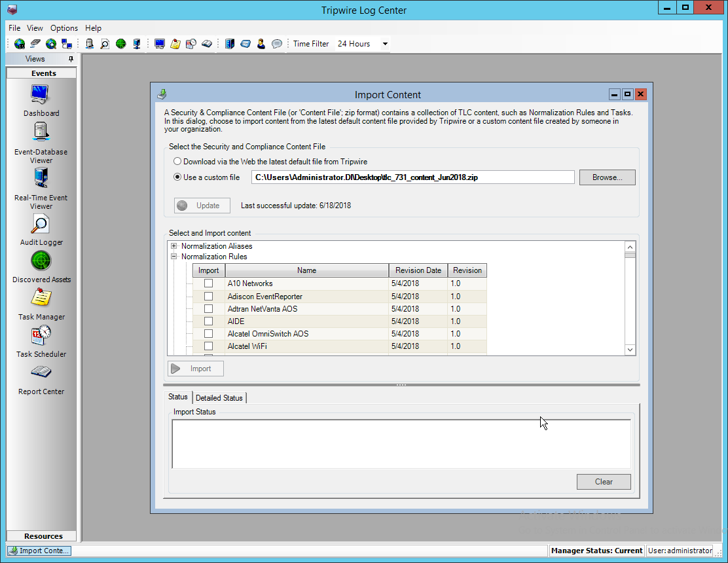Viewport: 728px width, 563px height.
Task: Check the Adiscon EventReporter import checkbox
Action: (208, 296)
